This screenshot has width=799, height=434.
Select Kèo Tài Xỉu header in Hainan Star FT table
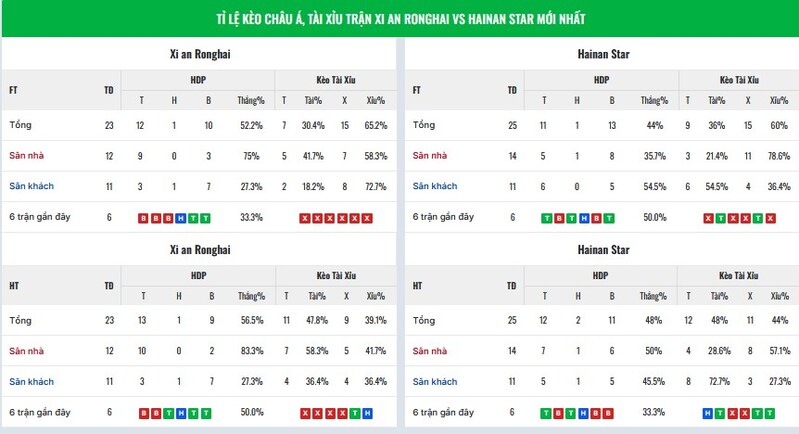point(740,79)
